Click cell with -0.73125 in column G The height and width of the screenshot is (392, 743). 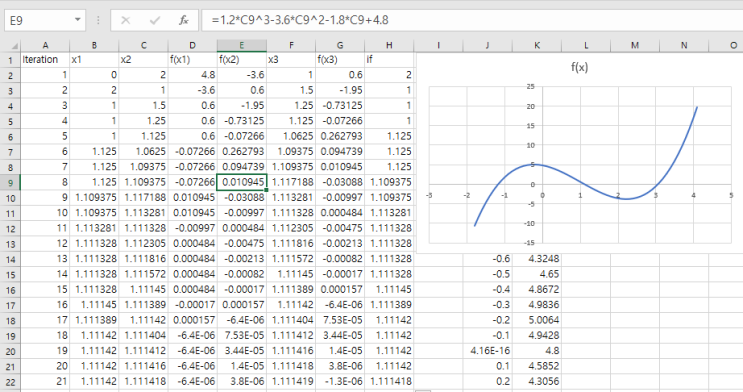pos(340,105)
